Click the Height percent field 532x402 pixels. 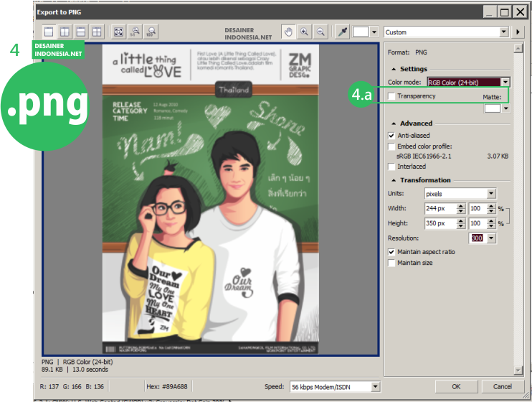478,223
